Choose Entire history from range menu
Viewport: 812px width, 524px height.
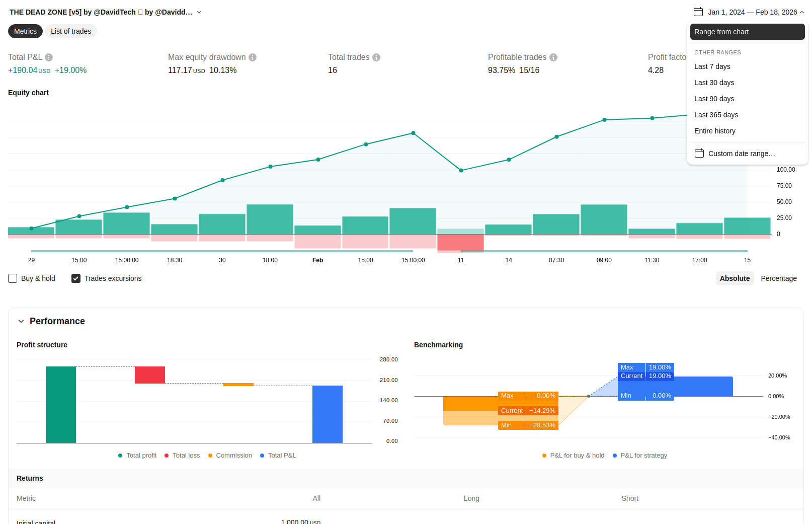point(714,131)
